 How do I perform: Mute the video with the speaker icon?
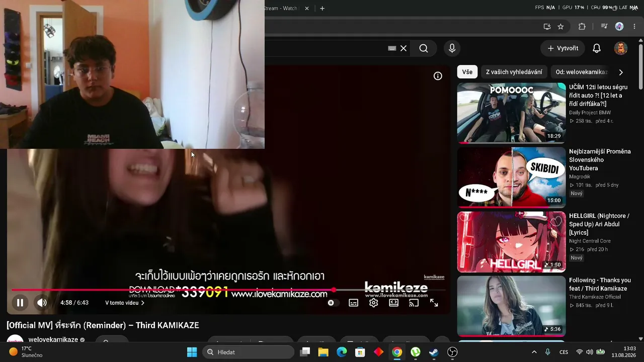tap(42, 303)
